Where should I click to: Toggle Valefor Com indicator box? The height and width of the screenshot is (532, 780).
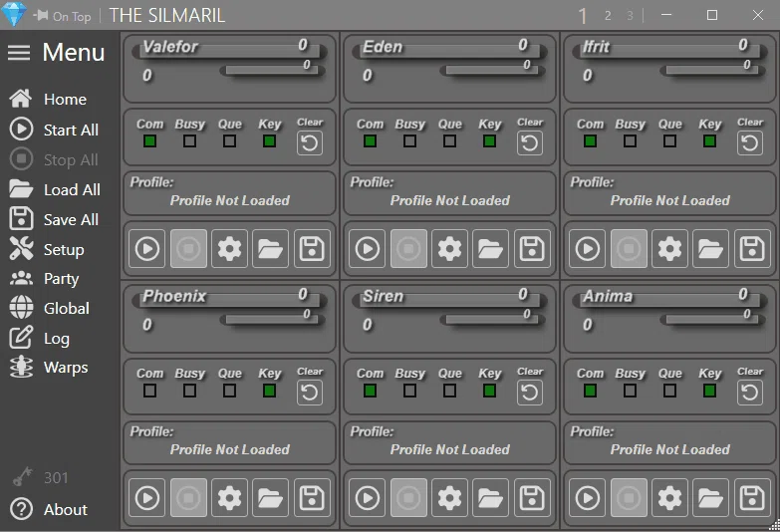click(149, 141)
